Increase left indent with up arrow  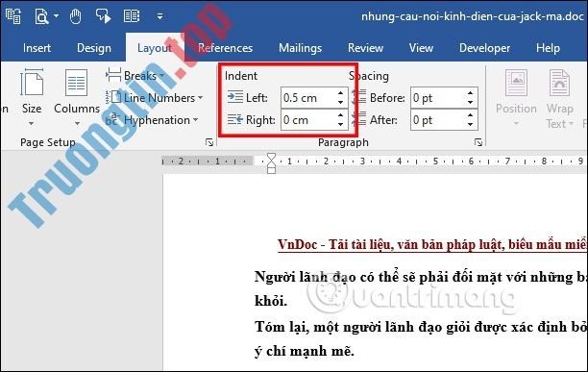pyautogui.click(x=340, y=93)
